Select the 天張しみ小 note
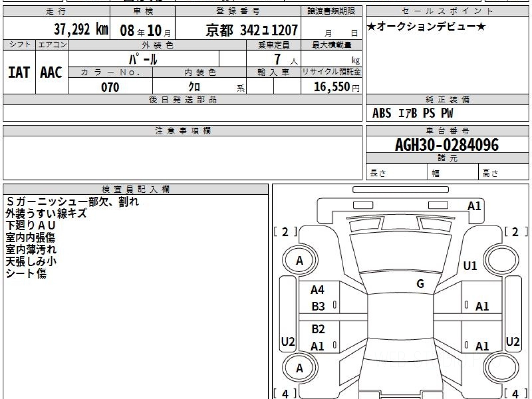 (x=31, y=262)
